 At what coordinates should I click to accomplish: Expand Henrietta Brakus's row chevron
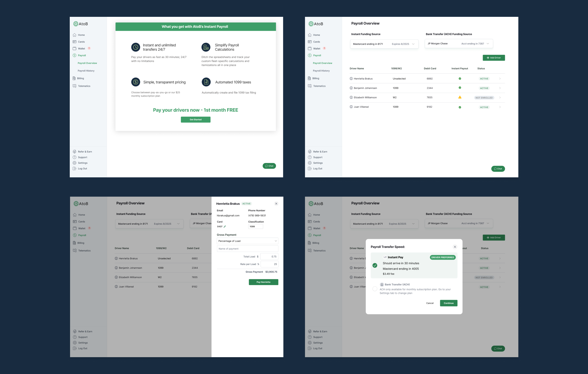pyautogui.click(x=500, y=78)
